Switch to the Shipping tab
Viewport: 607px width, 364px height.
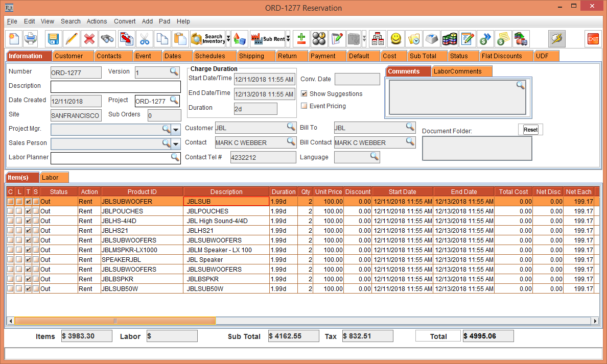(251, 56)
